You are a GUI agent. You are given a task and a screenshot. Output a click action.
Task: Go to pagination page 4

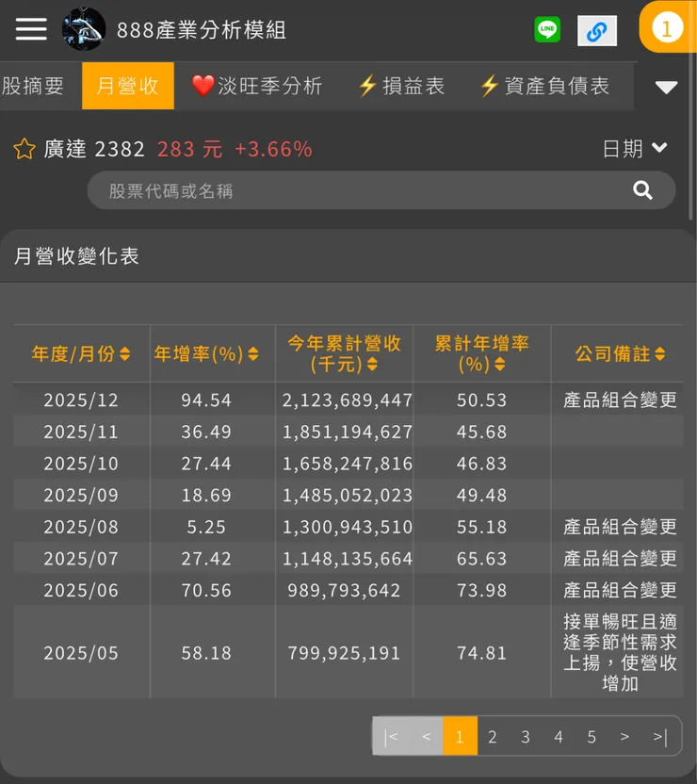[x=559, y=736]
